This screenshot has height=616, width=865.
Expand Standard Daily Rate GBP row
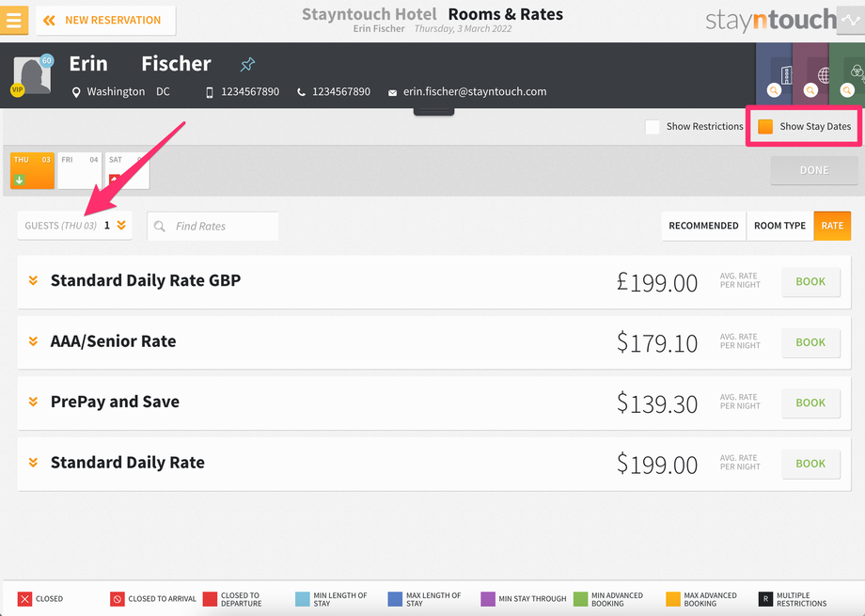[33, 280]
